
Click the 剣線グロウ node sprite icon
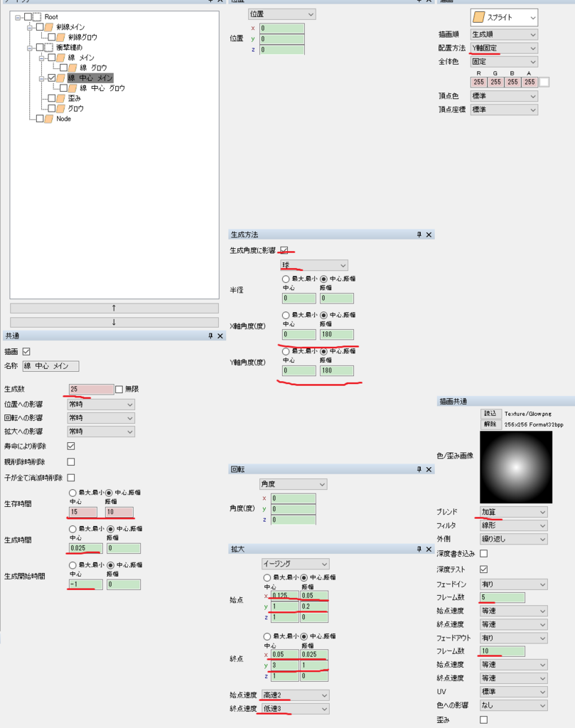[x=61, y=37]
